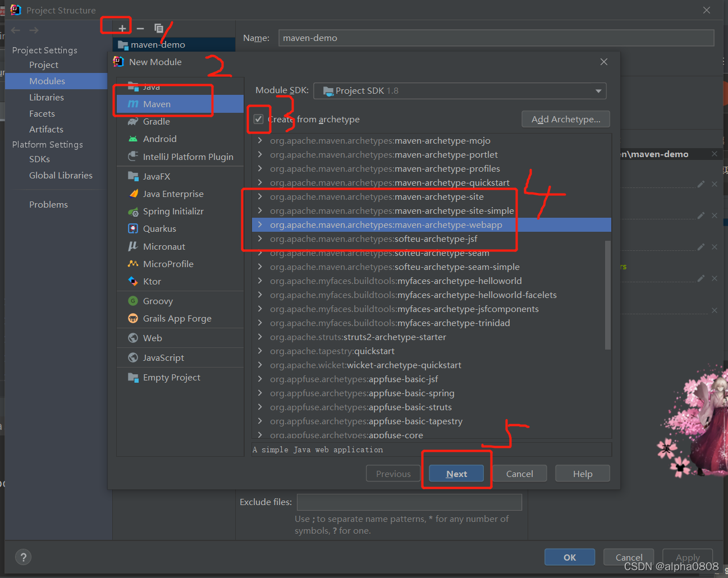This screenshot has width=728, height=578.
Task: Select Maven module type
Action: click(180, 104)
